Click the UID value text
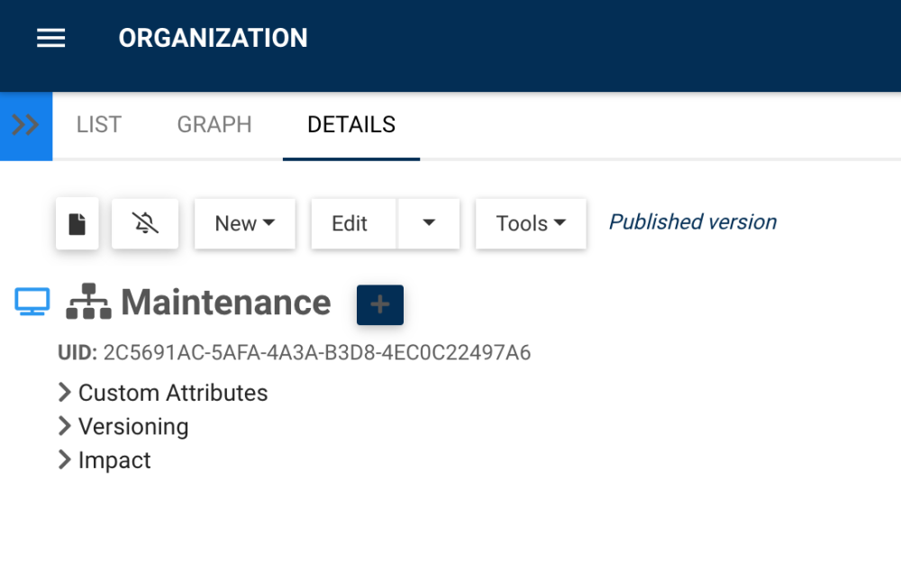Viewport: 901px width, 588px height. coord(317,353)
